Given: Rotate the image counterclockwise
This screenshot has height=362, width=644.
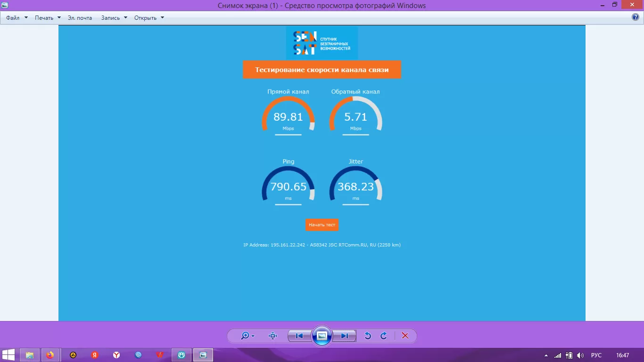Looking at the screenshot, I should (368, 336).
